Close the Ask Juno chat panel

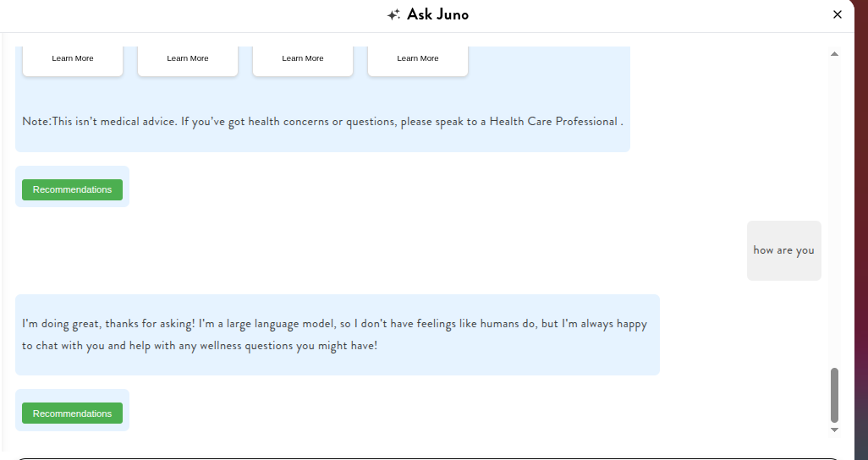pyautogui.click(x=838, y=14)
